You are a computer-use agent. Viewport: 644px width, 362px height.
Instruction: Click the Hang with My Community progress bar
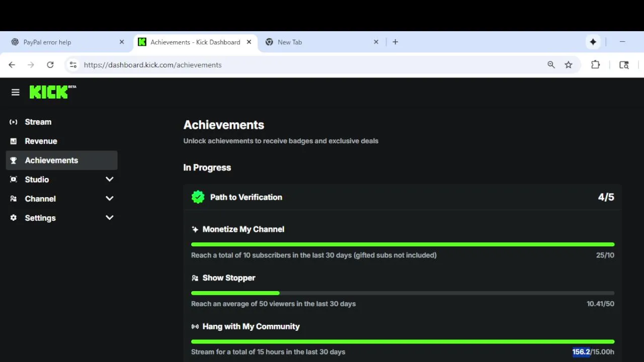click(403, 342)
